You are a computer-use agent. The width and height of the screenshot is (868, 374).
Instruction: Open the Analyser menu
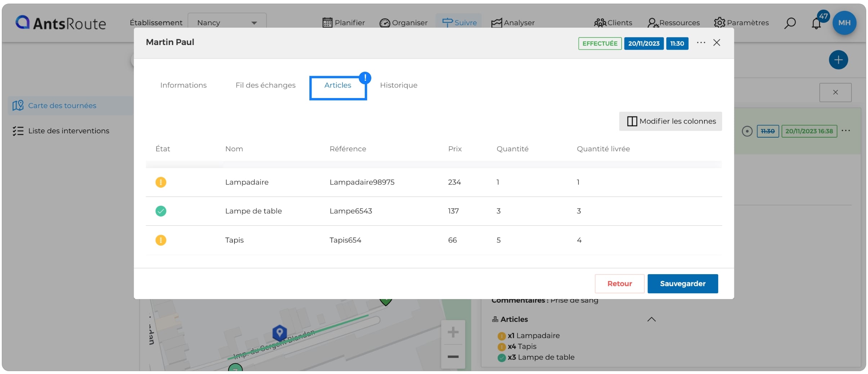513,23
